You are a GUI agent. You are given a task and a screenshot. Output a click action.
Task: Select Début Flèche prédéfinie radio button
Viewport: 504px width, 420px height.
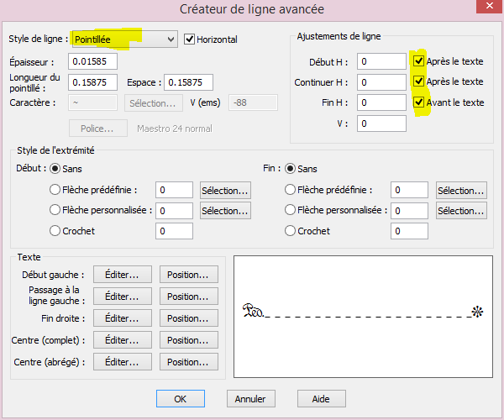click(56, 190)
